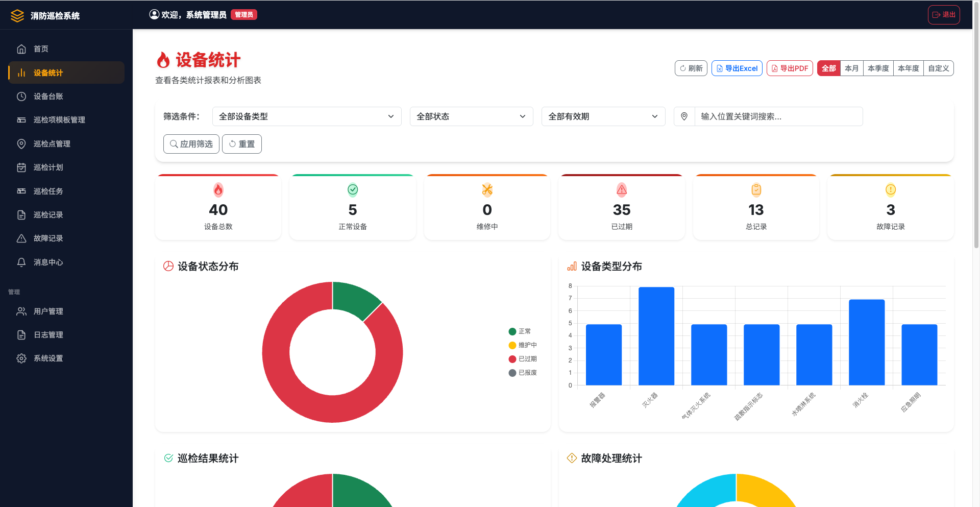Click the warning triangle icon beside 故障记录

coord(21,238)
